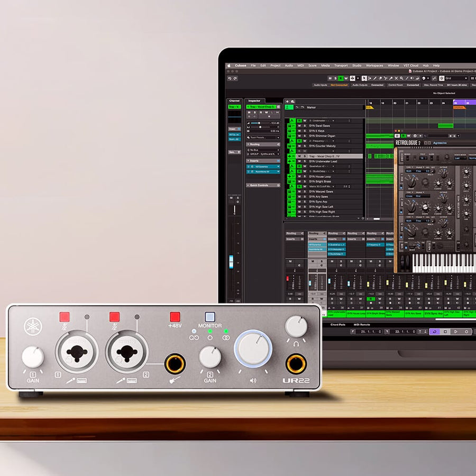Click the red fader in the first mixer channel
476x476 pixels.
tap(288, 278)
